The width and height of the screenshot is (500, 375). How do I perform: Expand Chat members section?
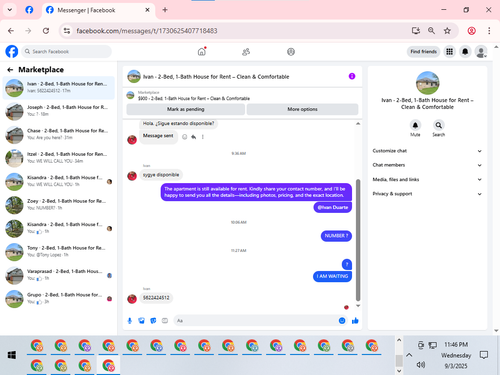pyautogui.click(x=427, y=165)
